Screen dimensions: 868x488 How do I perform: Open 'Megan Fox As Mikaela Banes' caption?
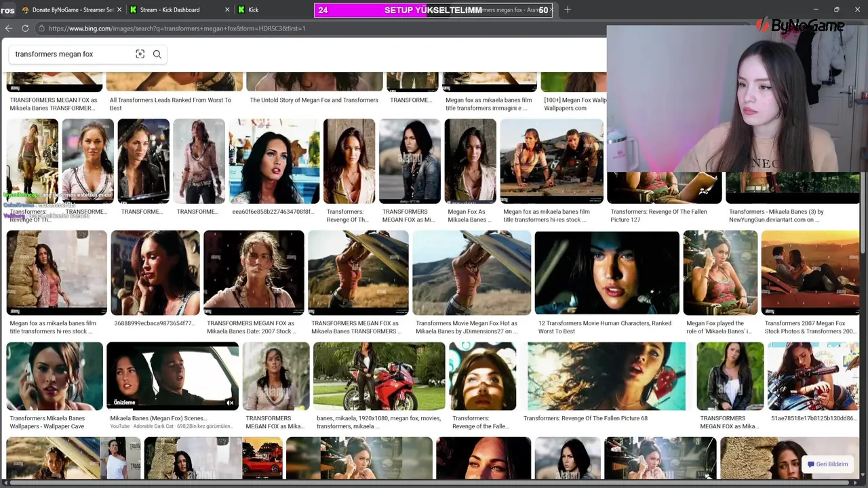pos(470,216)
